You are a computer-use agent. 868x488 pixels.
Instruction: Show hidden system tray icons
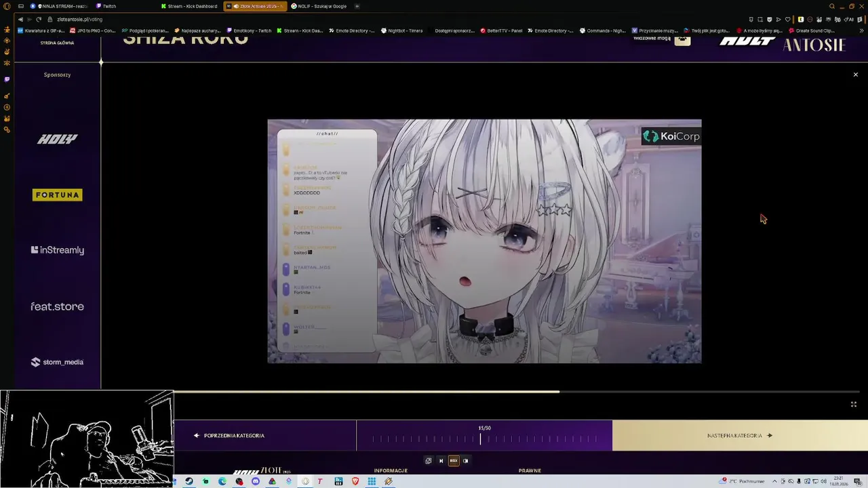tap(774, 481)
